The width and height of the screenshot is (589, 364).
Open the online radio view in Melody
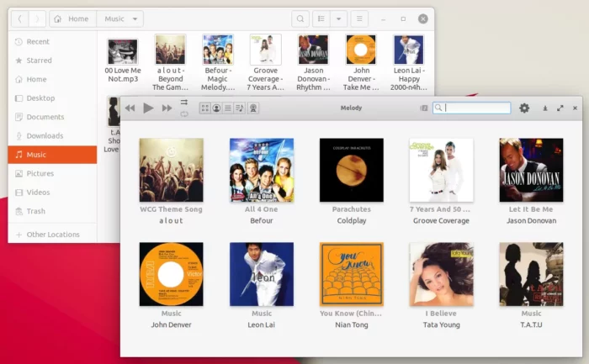point(253,108)
